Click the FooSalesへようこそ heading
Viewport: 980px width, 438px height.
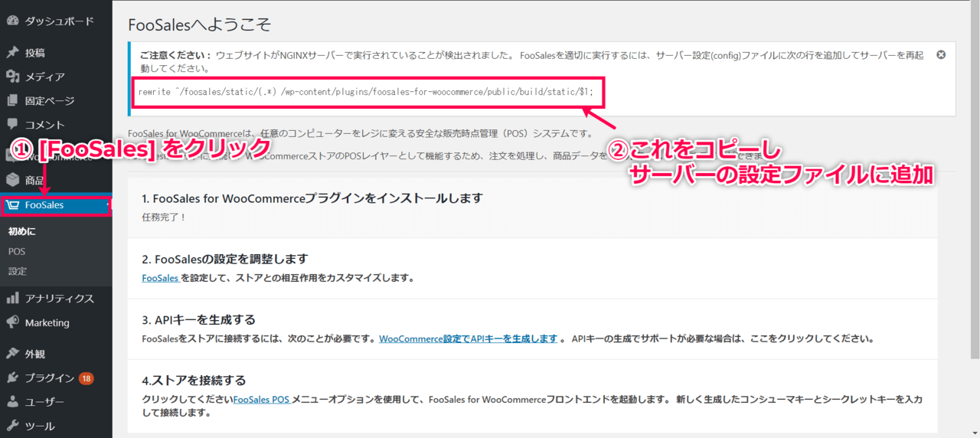(200, 25)
